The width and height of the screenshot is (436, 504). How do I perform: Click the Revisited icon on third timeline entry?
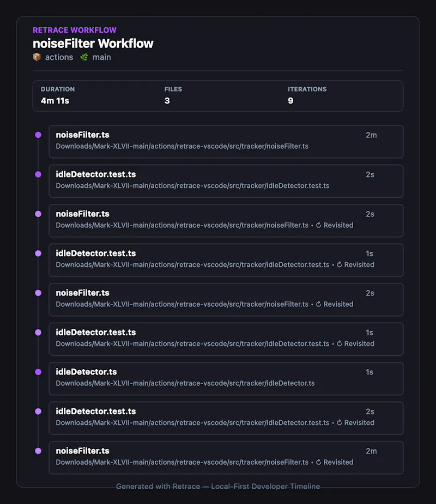pos(318,226)
